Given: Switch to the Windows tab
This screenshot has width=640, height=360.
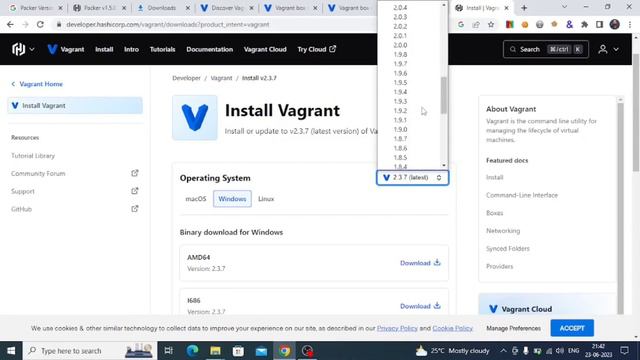Looking at the screenshot, I should click(x=232, y=199).
